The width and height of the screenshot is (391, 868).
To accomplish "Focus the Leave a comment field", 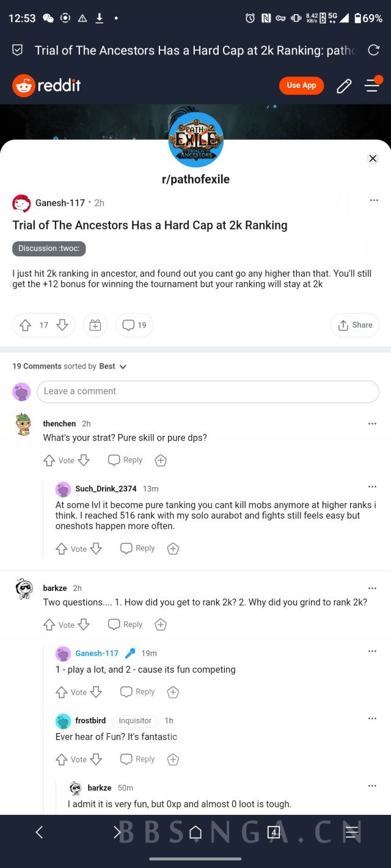I will pos(208,391).
